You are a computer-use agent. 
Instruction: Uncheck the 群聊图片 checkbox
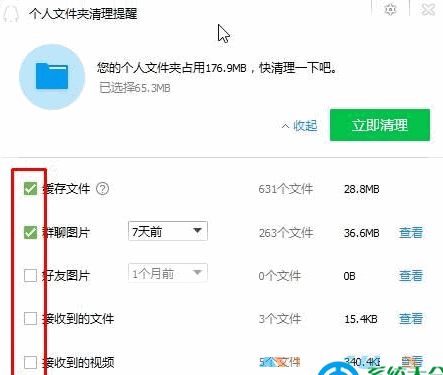(x=30, y=232)
